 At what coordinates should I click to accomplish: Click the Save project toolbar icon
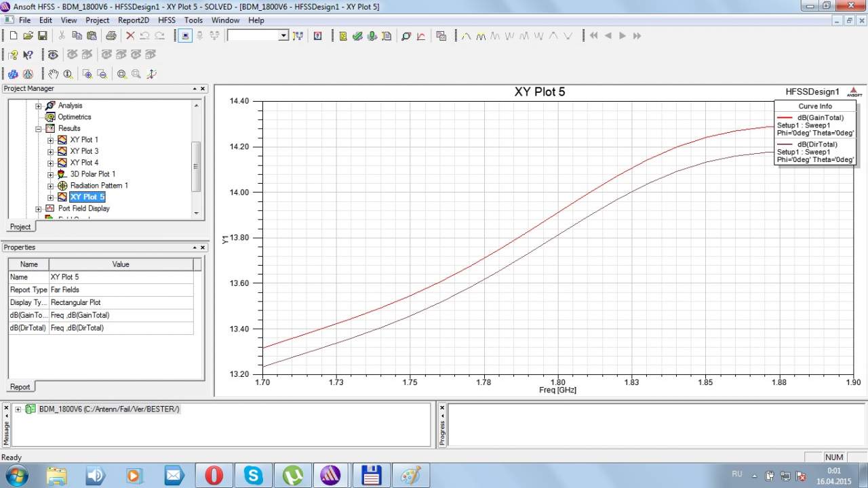coord(42,36)
